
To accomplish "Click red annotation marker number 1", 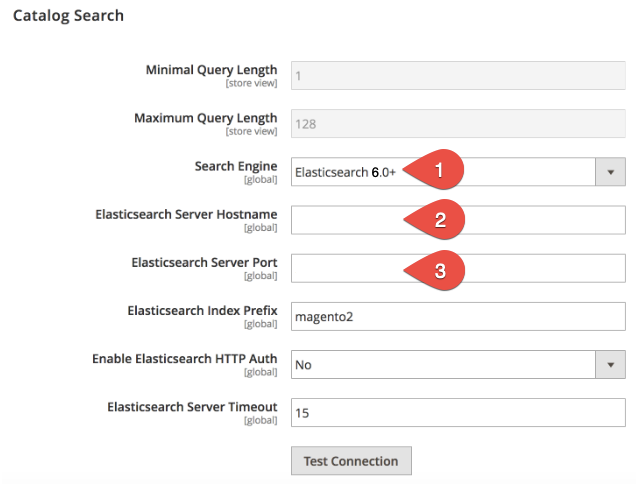I will point(438,171).
